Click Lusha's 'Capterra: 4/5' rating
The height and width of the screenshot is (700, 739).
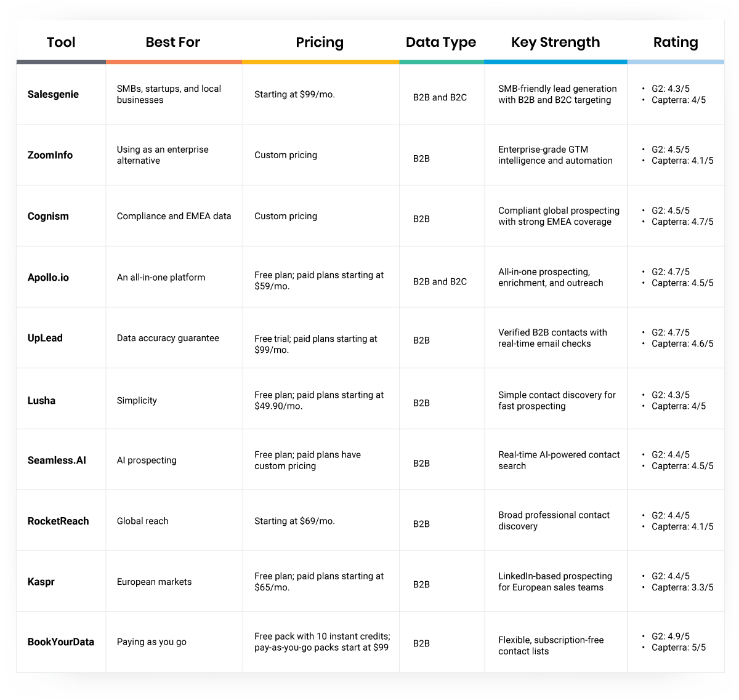click(x=679, y=406)
